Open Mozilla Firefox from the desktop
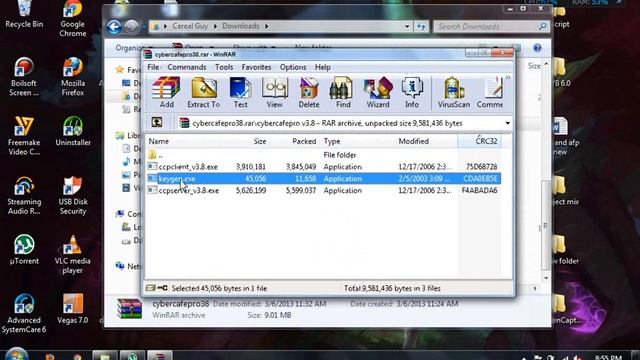 click(x=73, y=77)
